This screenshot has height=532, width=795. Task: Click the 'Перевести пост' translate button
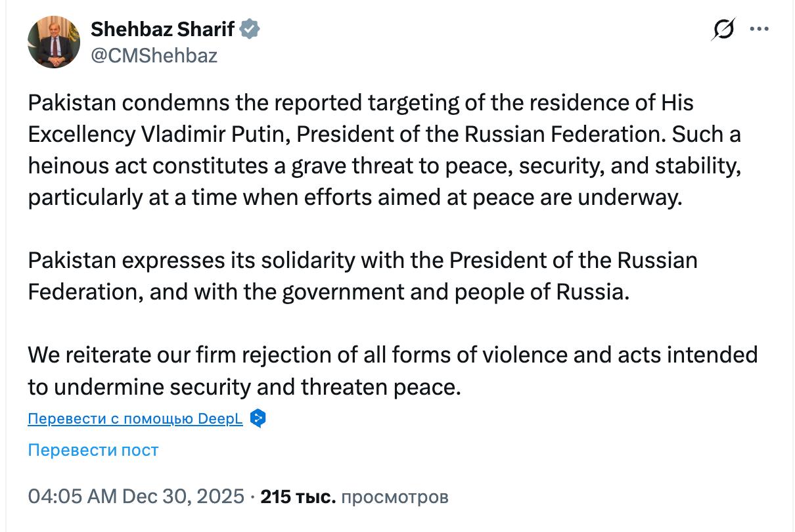pyautogui.click(x=93, y=450)
